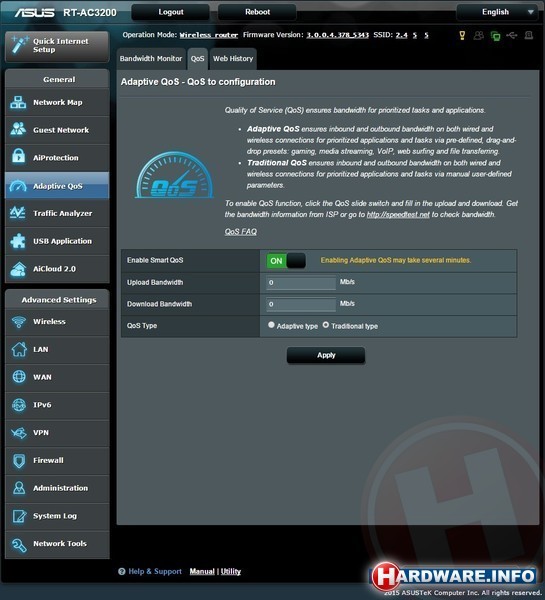Select the Adaptive QoS gauge icon
The width and height of the screenshot is (545, 600).
coord(18,186)
